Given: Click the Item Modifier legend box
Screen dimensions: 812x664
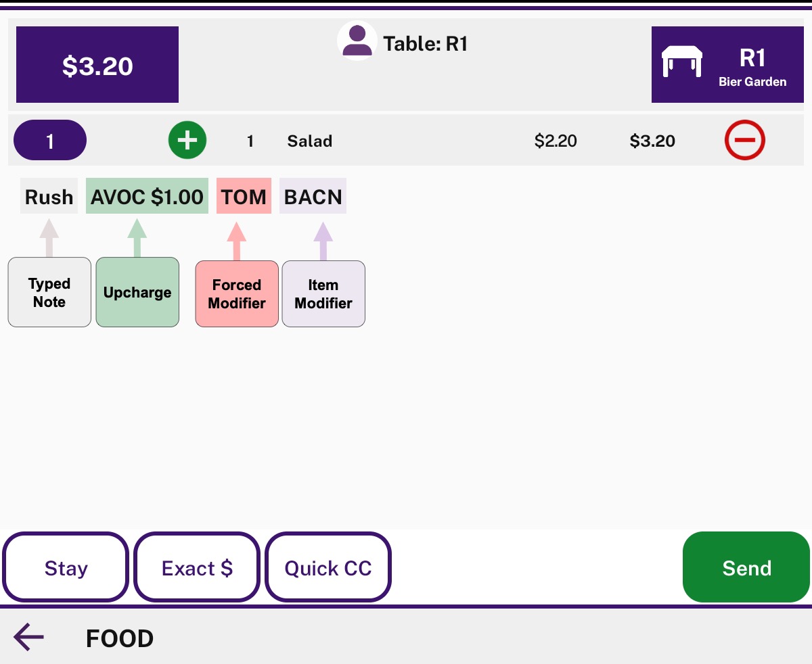Looking at the screenshot, I should click(x=323, y=294).
